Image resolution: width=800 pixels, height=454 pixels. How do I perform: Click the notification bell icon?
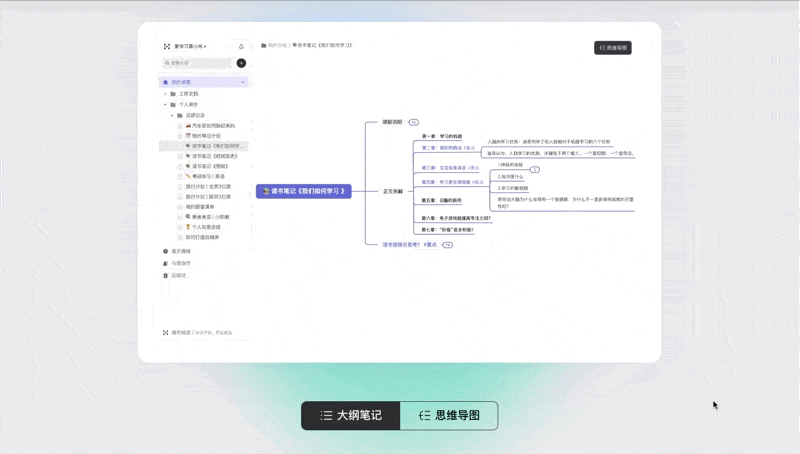[x=241, y=46]
